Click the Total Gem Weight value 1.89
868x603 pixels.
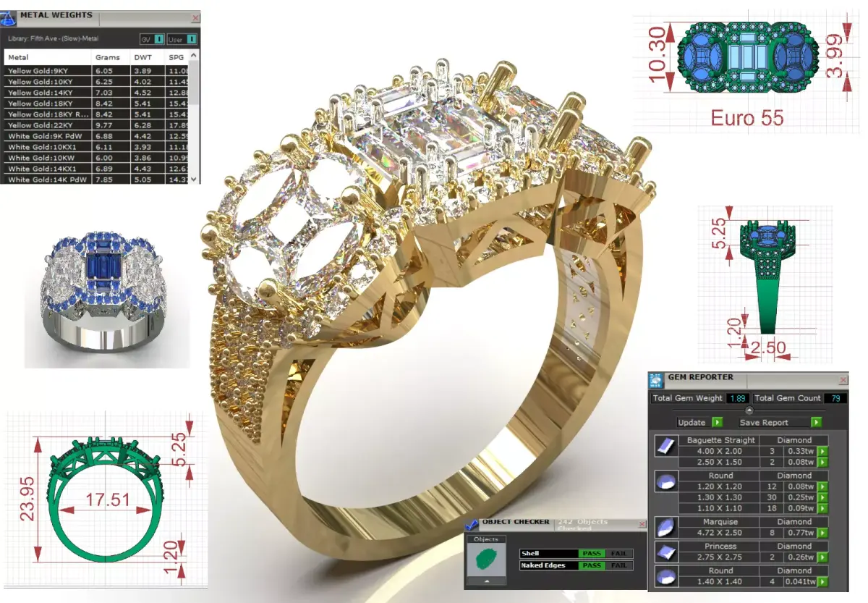point(738,398)
